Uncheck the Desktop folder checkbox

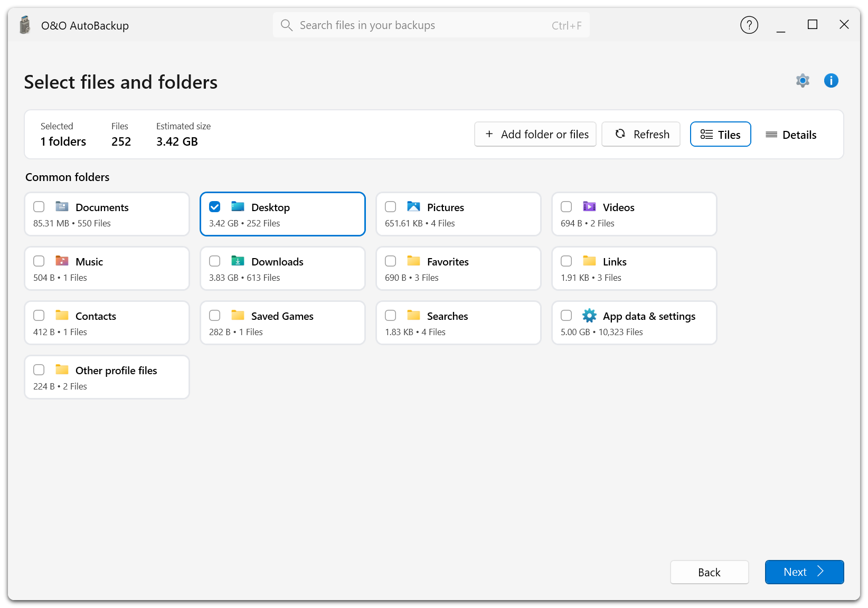tap(215, 207)
